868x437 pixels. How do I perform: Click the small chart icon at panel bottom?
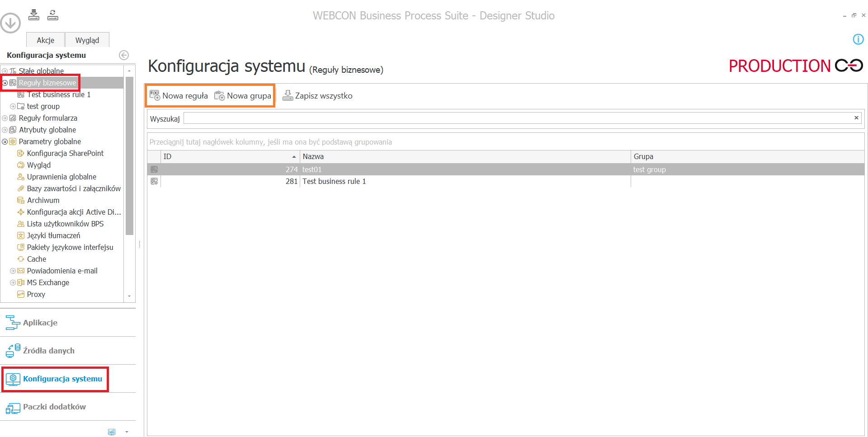click(x=112, y=432)
